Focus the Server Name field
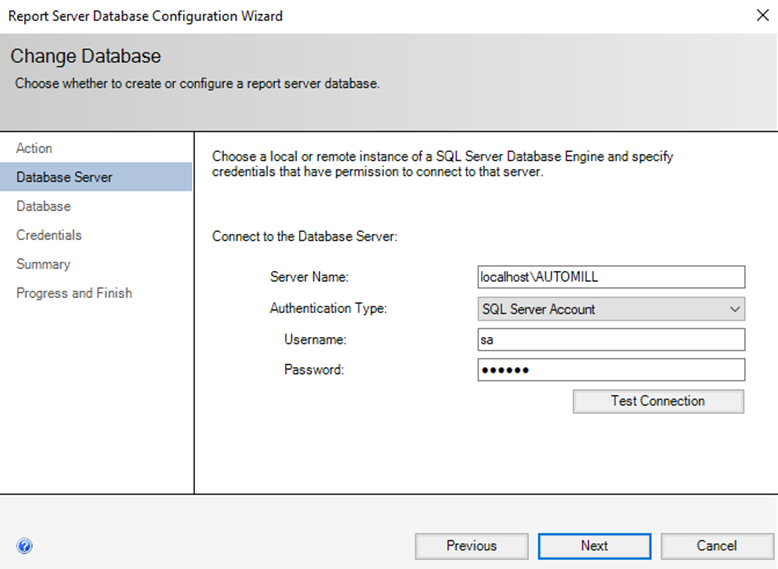Image resolution: width=778 pixels, height=569 pixels. pyautogui.click(x=611, y=277)
